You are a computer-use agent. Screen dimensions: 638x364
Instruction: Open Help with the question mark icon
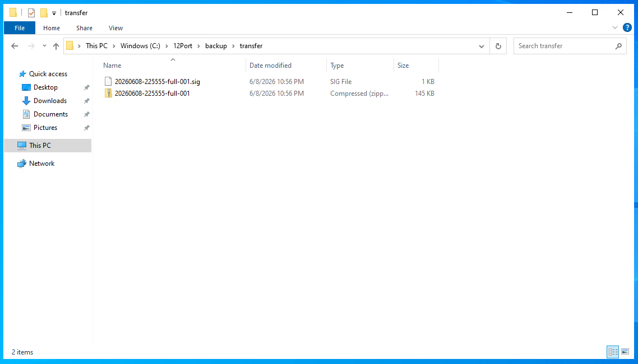click(627, 27)
